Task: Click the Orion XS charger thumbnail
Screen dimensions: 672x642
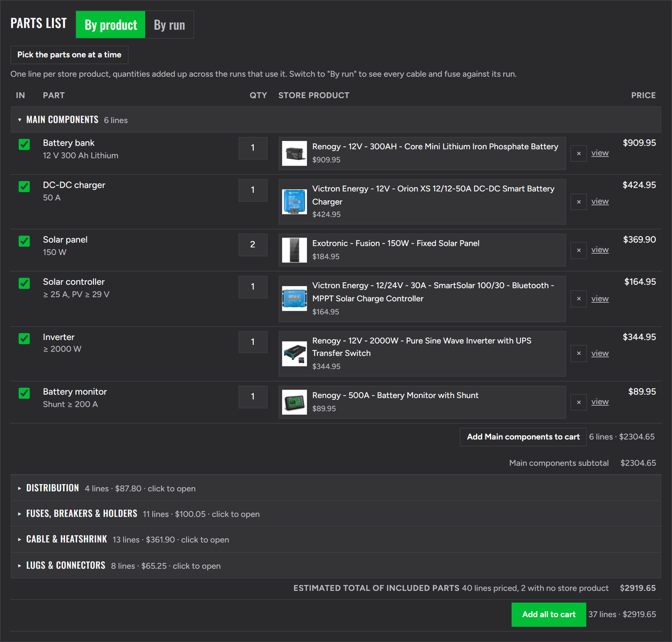Action: click(x=295, y=201)
